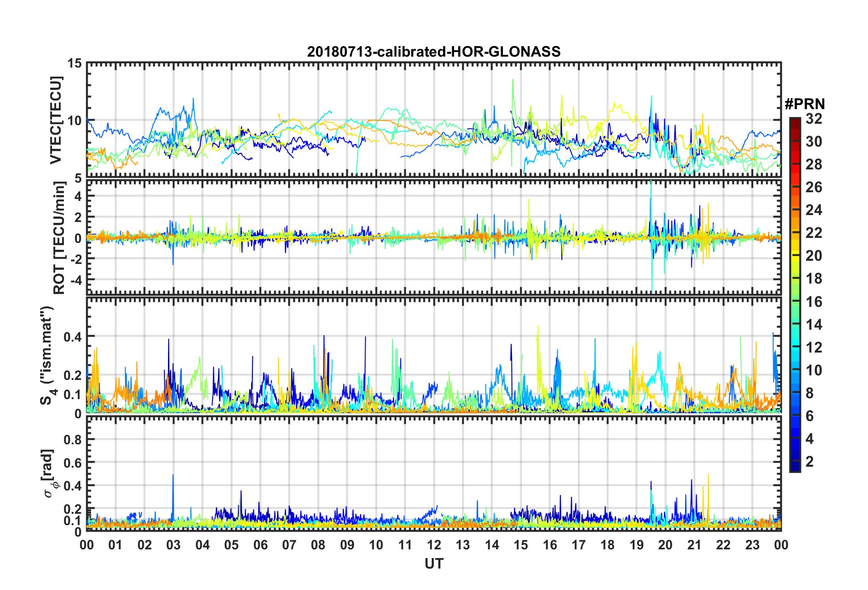Click the x-axis tick label 17
This screenshot has height=590, width=868.
579,545
